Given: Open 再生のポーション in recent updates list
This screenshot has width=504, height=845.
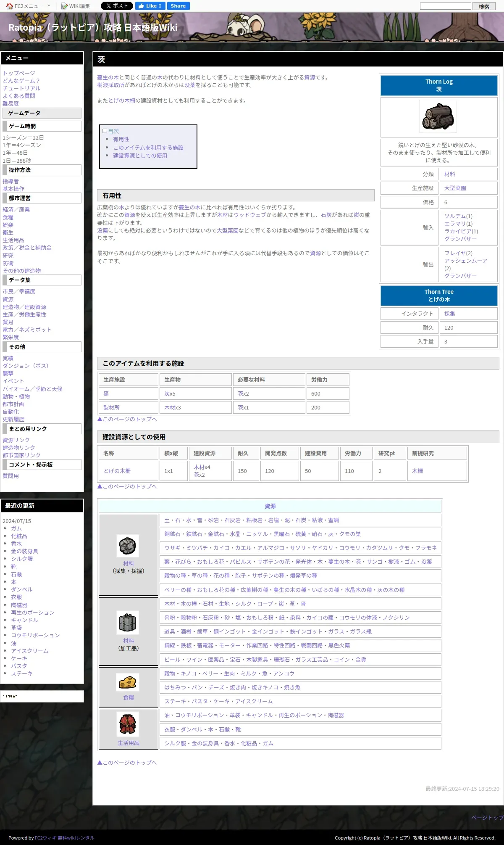Looking at the screenshot, I should pyautogui.click(x=32, y=613).
